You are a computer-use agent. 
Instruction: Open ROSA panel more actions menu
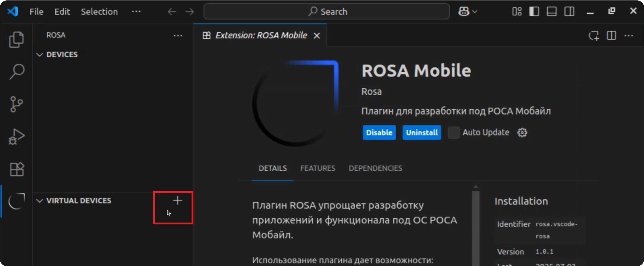click(x=178, y=36)
